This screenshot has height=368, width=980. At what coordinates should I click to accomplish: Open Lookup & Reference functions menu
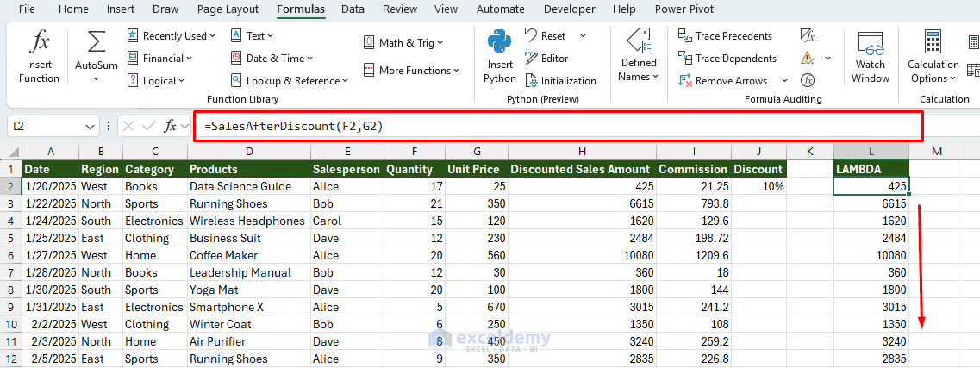pos(289,81)
